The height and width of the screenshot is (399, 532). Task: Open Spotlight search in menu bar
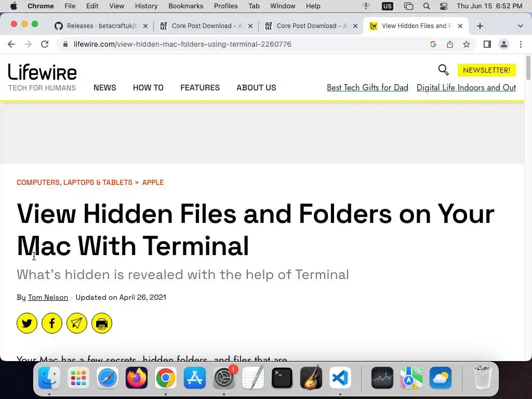(x=427, y=6)
